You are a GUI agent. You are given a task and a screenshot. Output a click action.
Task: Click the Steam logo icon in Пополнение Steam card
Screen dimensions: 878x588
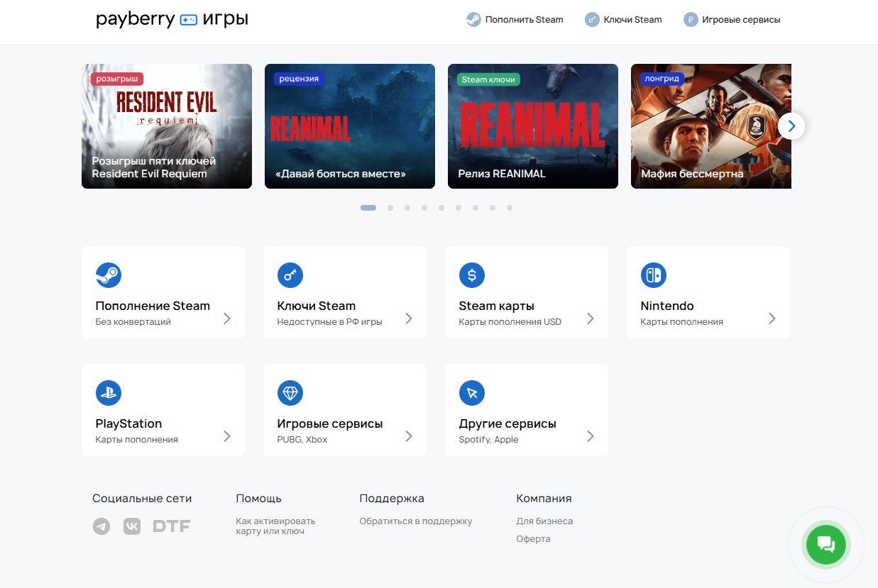coord(109,275)
